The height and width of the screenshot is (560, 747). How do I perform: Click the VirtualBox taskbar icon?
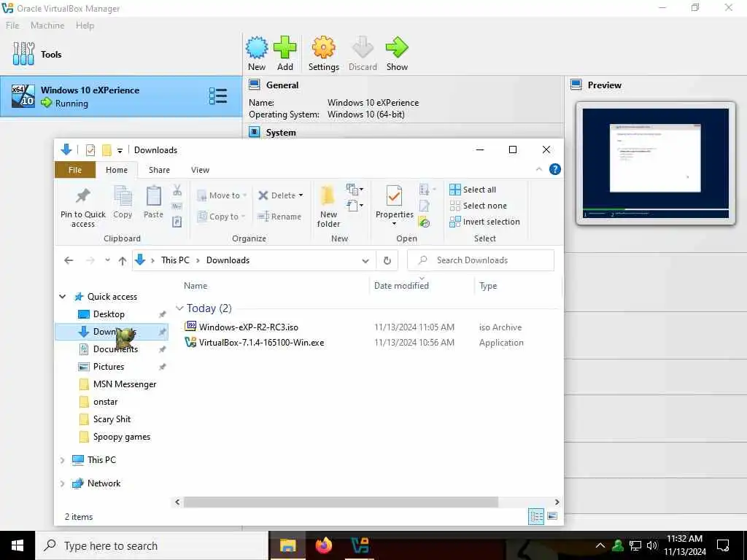(x=360, y=545)
